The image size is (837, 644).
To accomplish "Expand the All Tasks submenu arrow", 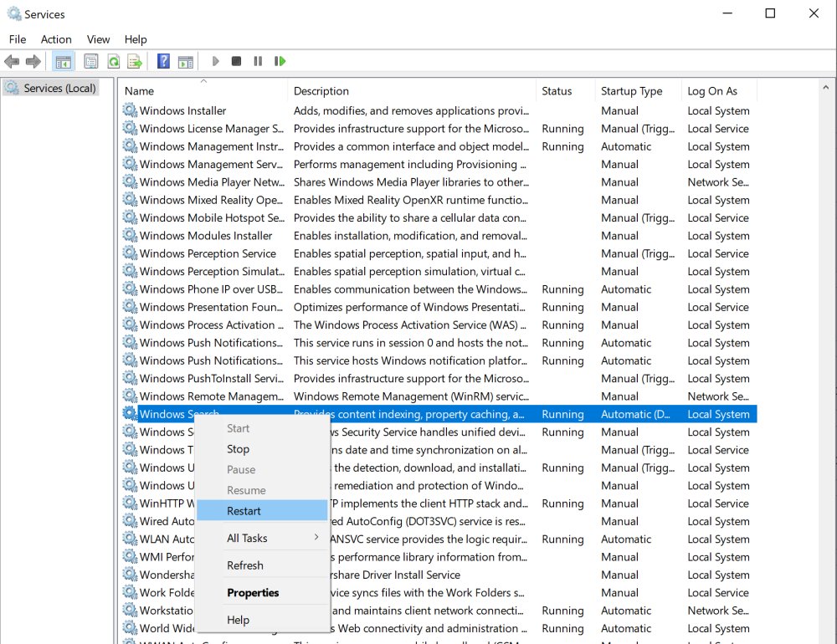I will 316,537.
